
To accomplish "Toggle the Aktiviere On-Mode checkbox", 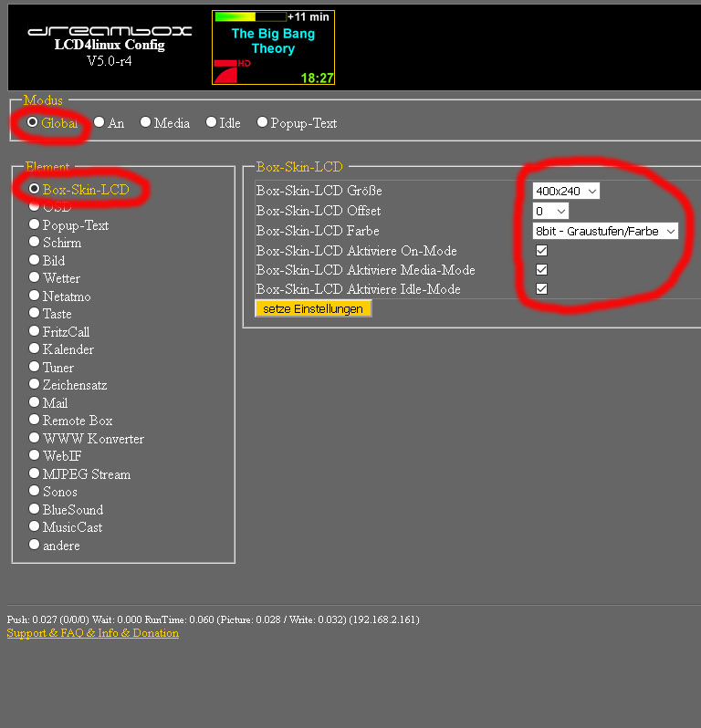I will [541, 250].
